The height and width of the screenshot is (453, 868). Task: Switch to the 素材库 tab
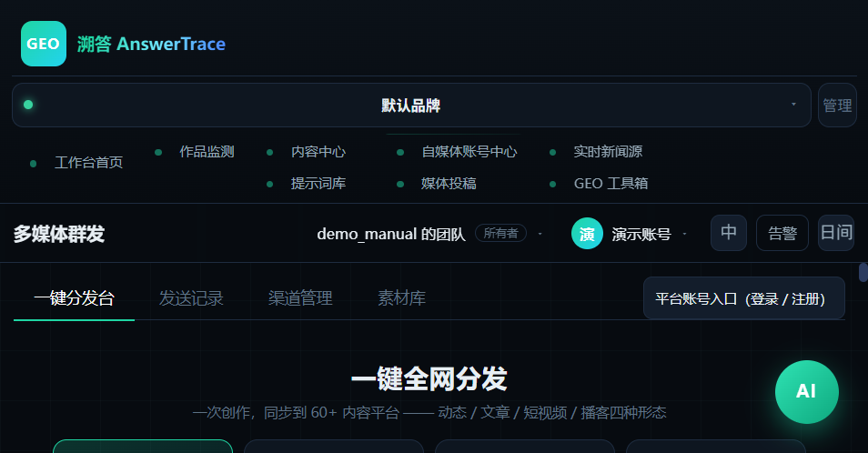coord(401,298)
